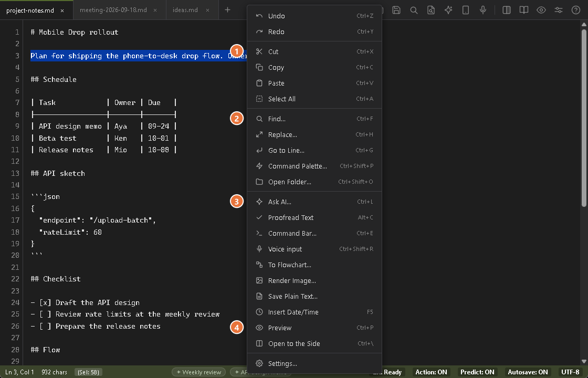Close the meeting-2026-09-18.md tab
Screen dimensions: 588x378
click(155, 10)
